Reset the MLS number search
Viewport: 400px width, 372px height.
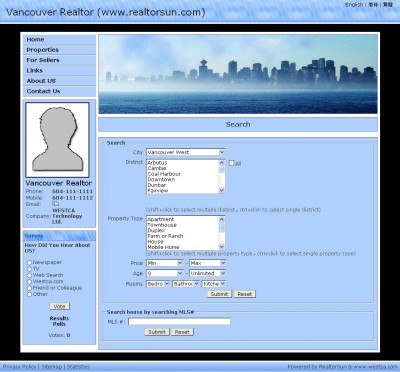(x=182, y=332)
